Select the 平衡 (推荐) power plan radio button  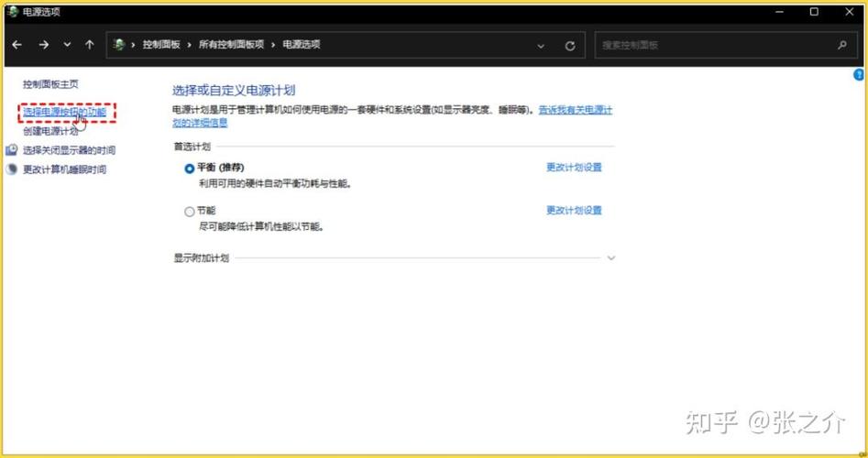point(190,169)
